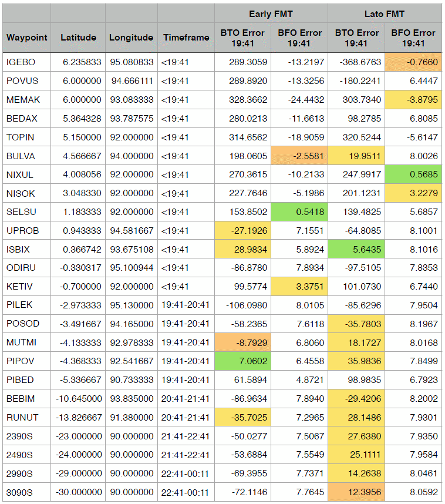Select the 2390S waypoint cell
Image resolution: width=445 pixels, height=504 pixels.
pyautogui.click(x=26, y=436)
